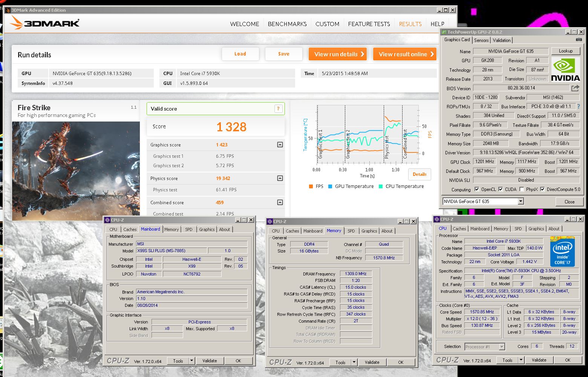The image size is (588, 377).
Task: Click the Valid score question mark icon
Action: click(278, 109)
